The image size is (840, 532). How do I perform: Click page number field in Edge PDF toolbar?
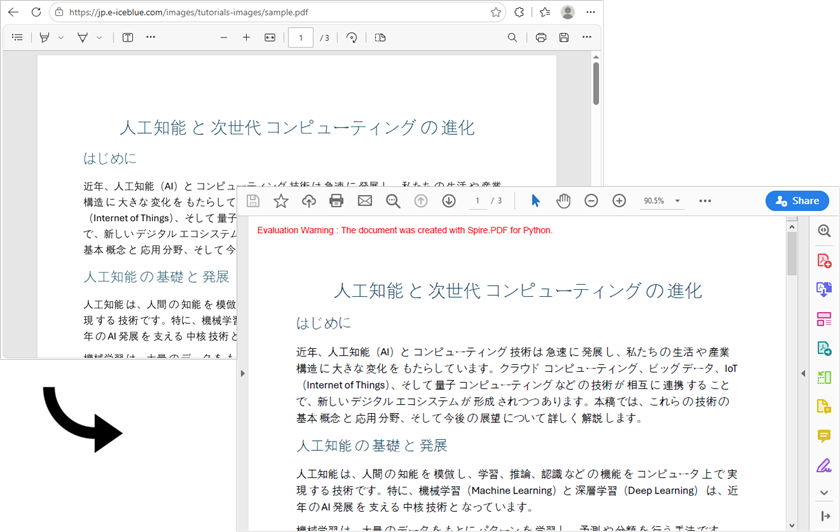(301, 38)
